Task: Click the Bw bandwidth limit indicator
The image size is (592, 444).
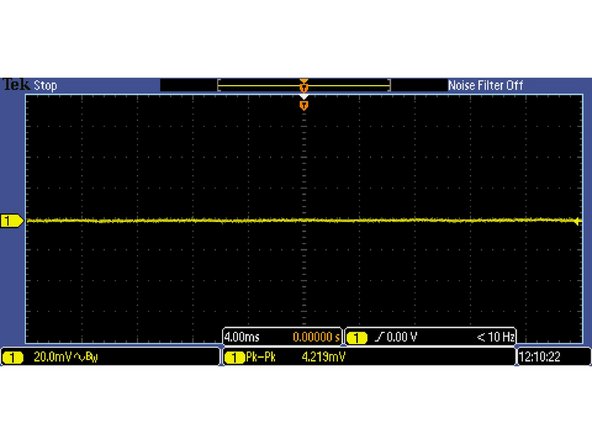Action: (92, 357)
